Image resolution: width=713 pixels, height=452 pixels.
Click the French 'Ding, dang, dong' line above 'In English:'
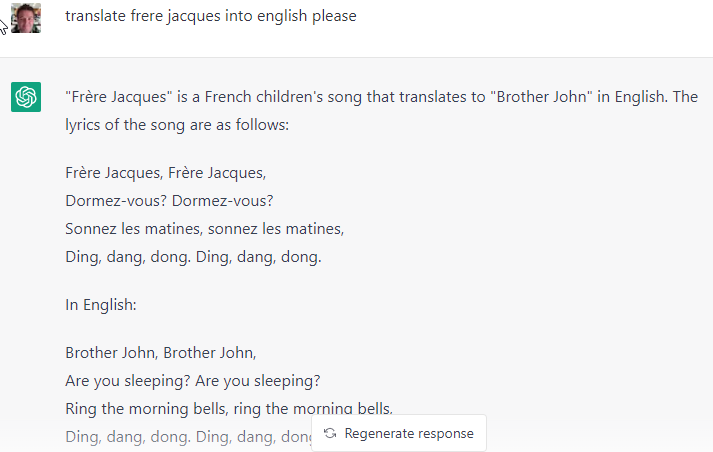click(x=193, y=257)
